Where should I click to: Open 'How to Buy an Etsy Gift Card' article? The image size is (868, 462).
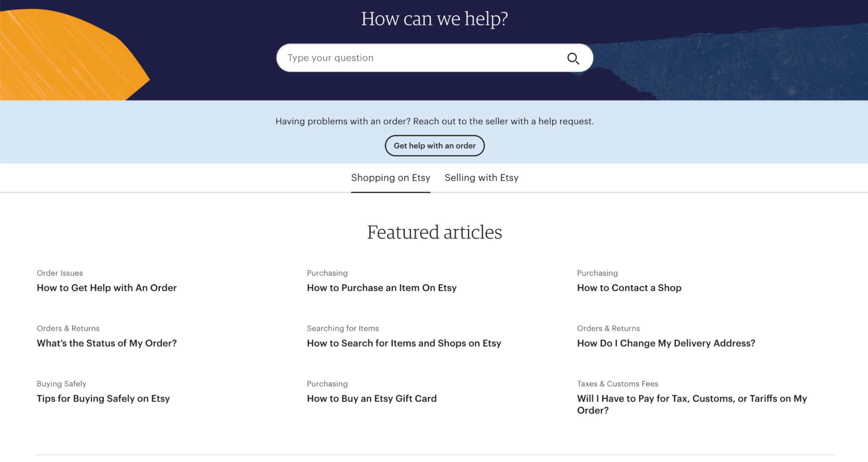point(372,398)
